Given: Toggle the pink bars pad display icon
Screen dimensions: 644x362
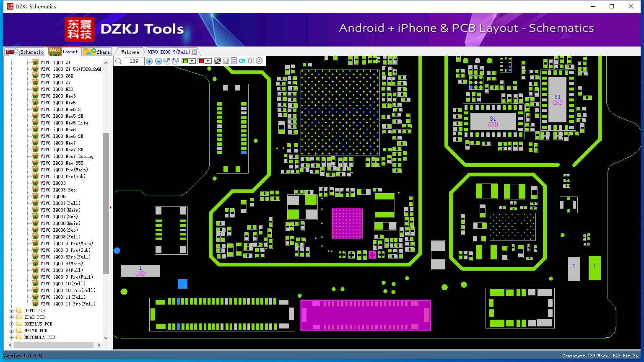Looking at the screenshot, I should [x=234, y=61].
